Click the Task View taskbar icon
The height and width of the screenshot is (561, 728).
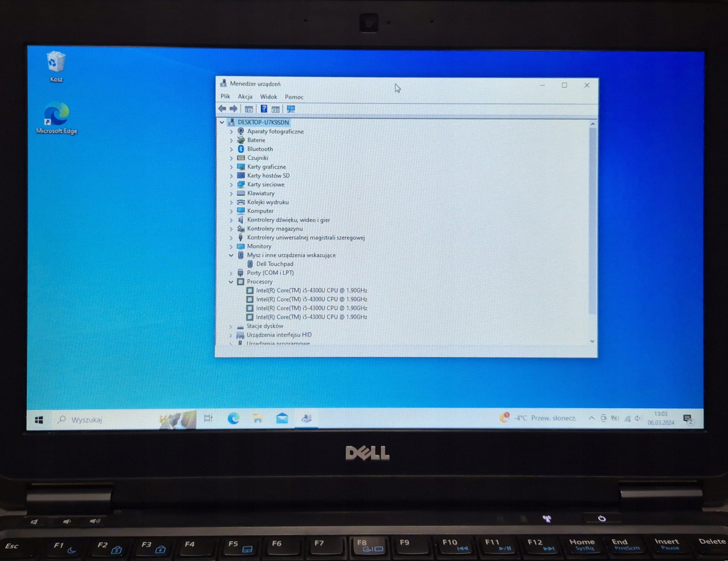pyautogui.click(x=208, y=418)
